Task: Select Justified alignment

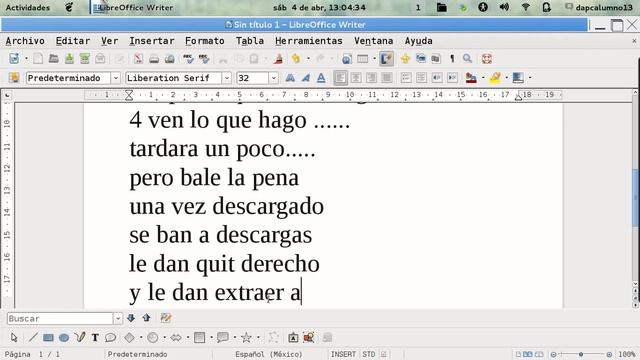Action: [387, 78]
